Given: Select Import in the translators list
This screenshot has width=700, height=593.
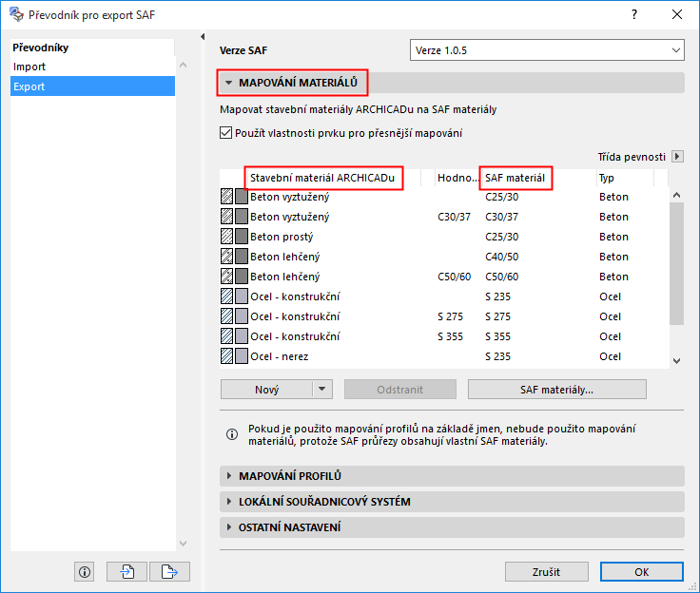Looking at the screenshot, I should coord(92,67).
